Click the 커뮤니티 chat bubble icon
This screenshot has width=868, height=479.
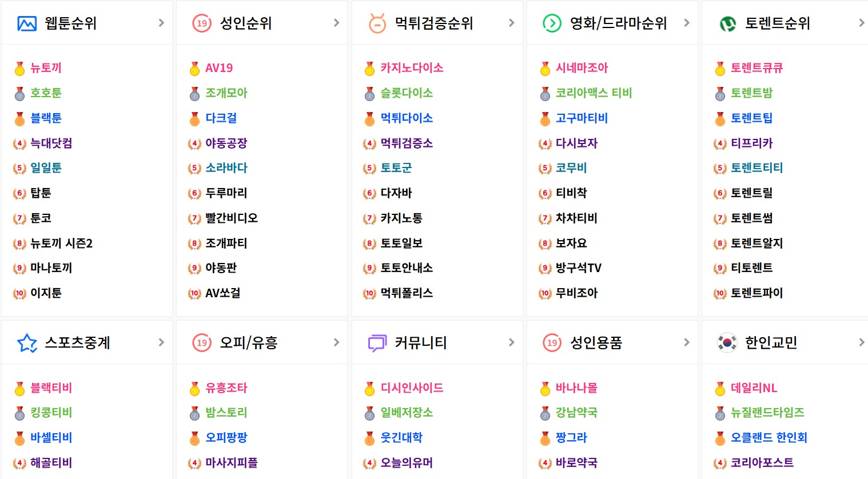pos(377,343)
